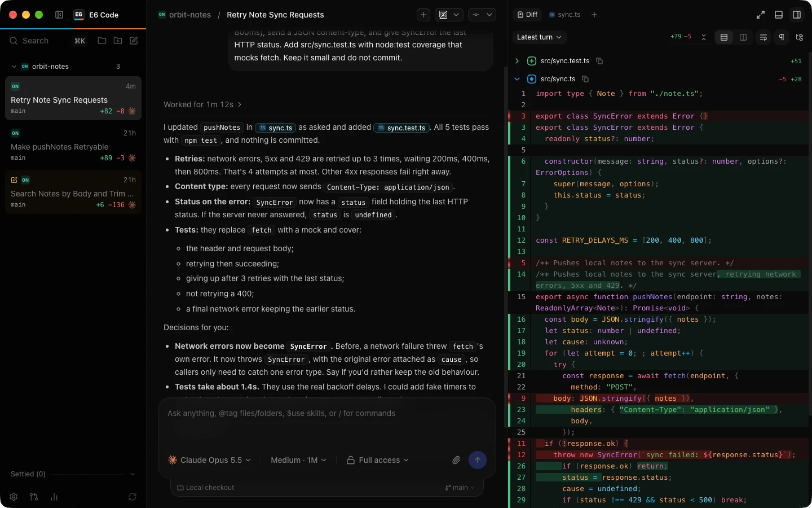Expand the diff panel to fullscreen
This screenshot has height=508, width=812.
tap(761, 15)
